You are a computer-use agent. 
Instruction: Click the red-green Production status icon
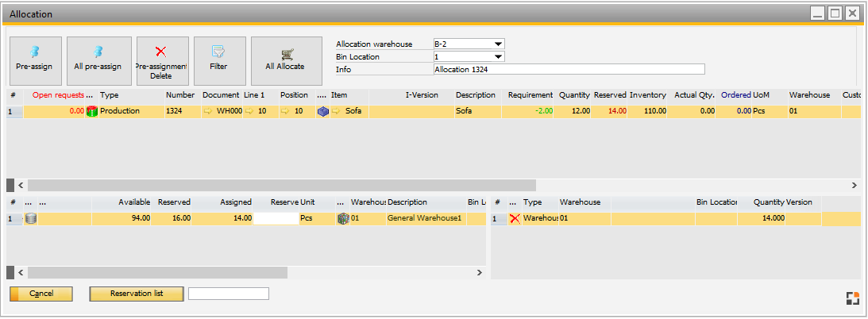[x=92, y=112]
